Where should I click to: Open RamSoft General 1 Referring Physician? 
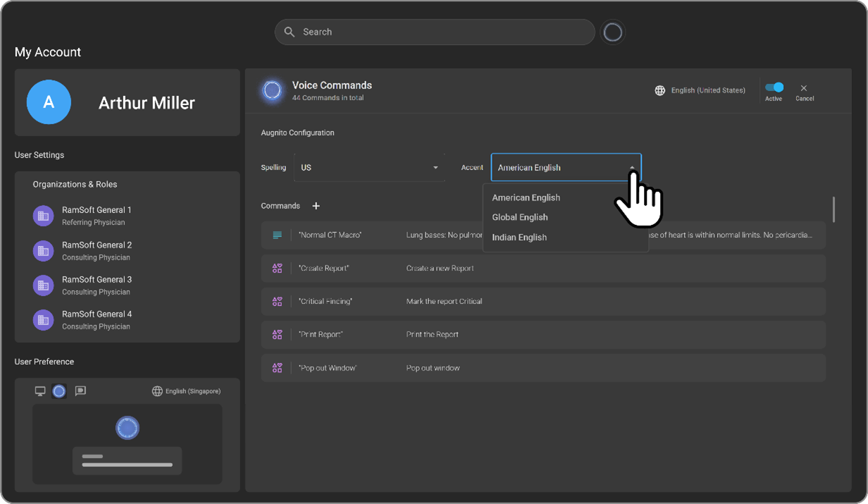[x=96, y=216]
